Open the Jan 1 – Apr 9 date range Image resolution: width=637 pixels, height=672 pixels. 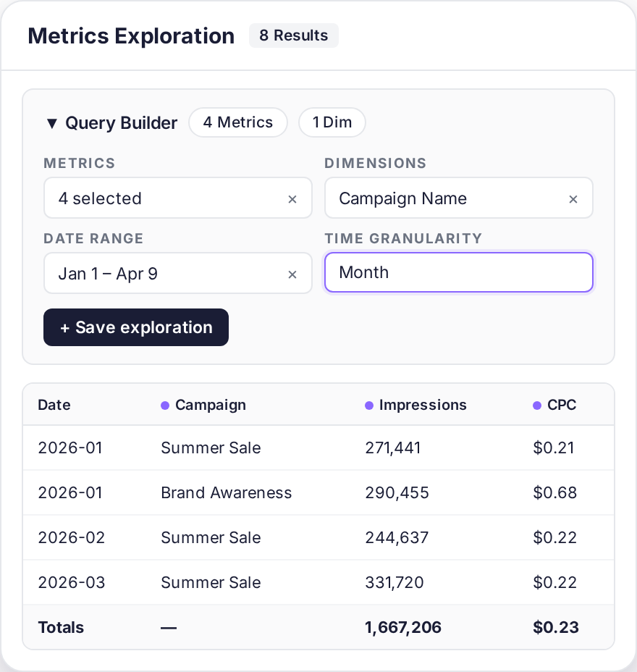coord(178,273)
